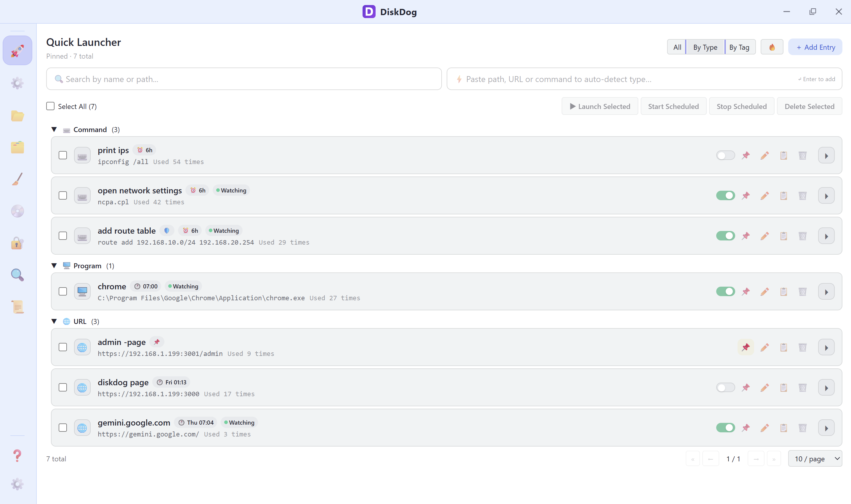Collapse the Program group
The width and height of the screenshot is (851, 504).
(54, 266)
